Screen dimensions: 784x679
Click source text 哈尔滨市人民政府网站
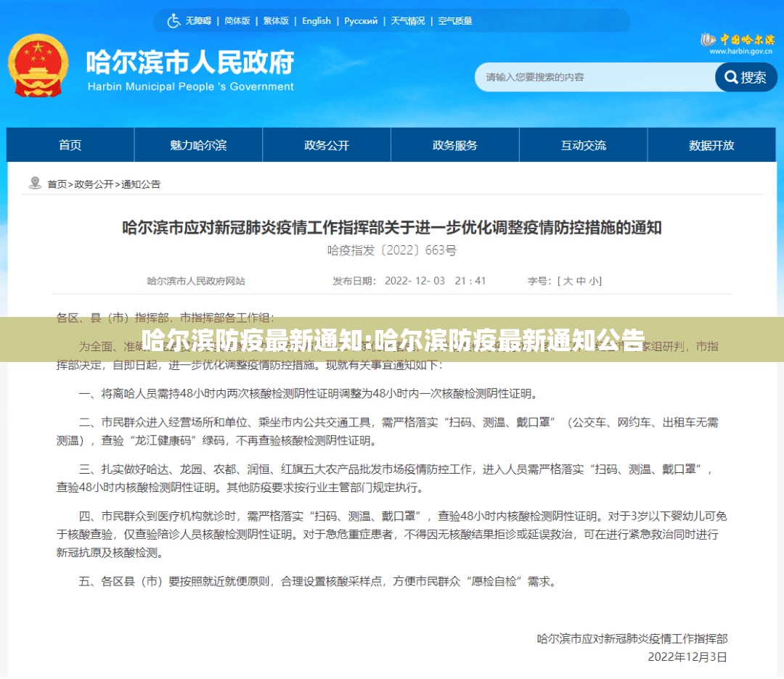click(x=196, y=281)
